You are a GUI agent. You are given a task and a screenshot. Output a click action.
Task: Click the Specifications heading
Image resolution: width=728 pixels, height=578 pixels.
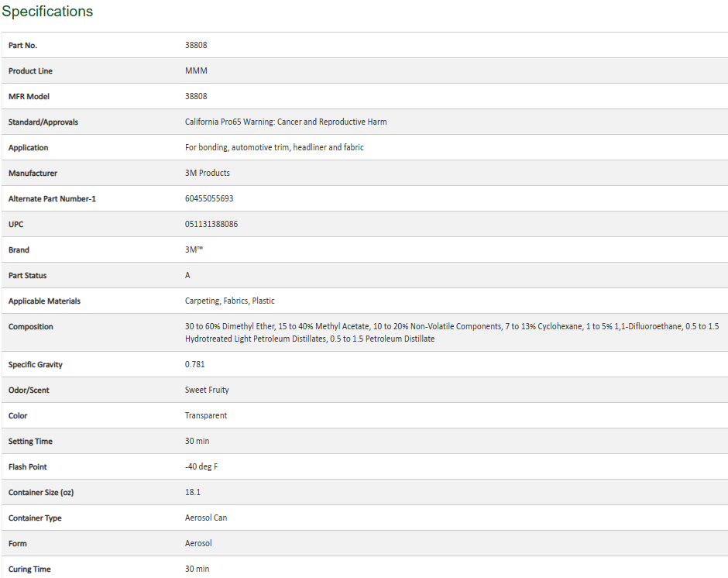pyautogui.click(x=47, y=12)
